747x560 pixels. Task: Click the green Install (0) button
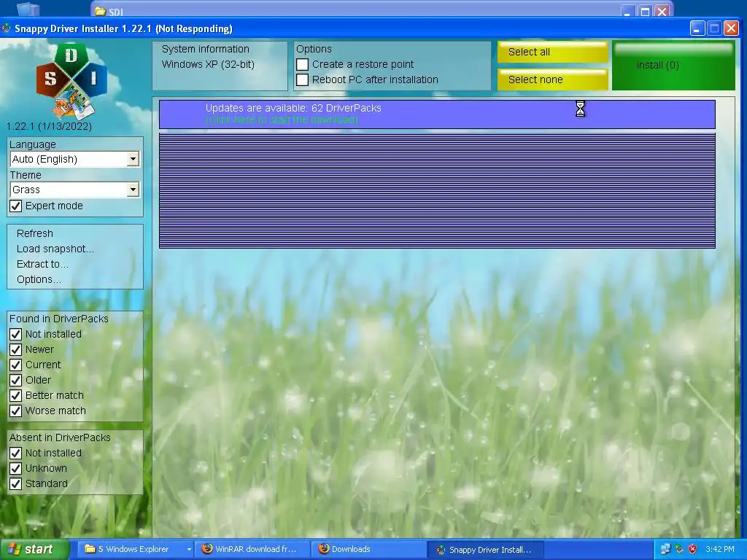(x=673, y=66)
